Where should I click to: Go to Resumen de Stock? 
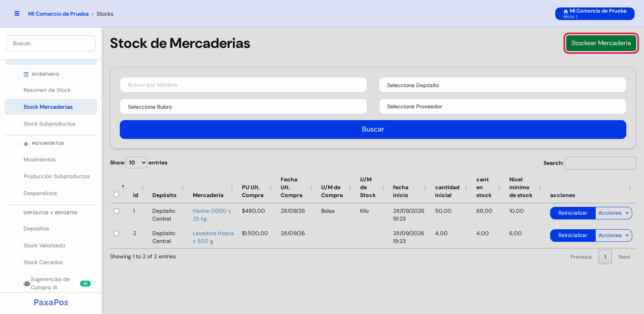point(47,90)
